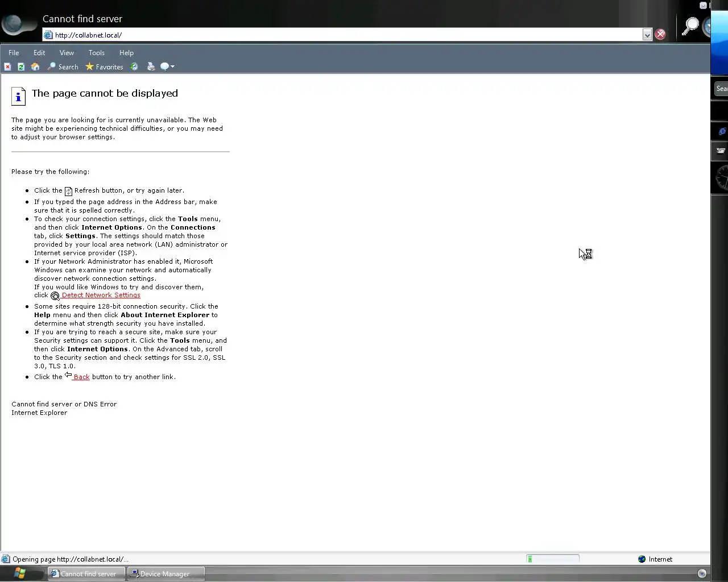Open the File menu
This screenshot has width=728, height=582.
coord(14,53)
